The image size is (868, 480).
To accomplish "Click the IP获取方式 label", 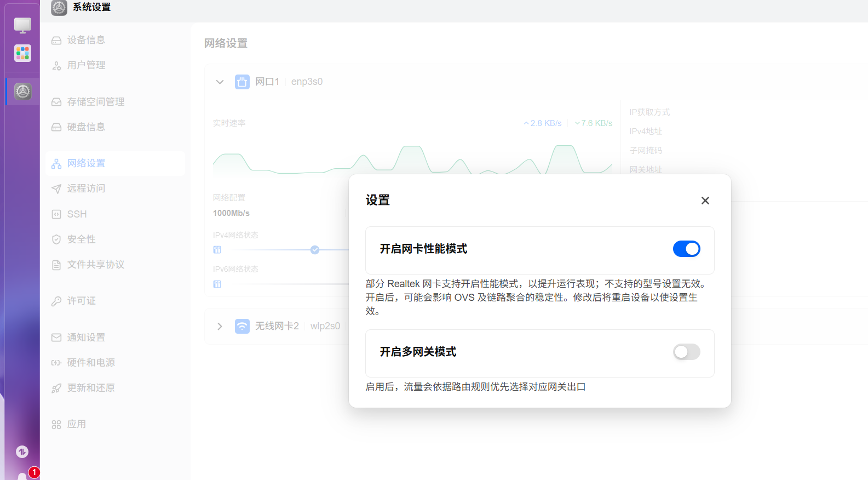I will click(x=649, y=112).
